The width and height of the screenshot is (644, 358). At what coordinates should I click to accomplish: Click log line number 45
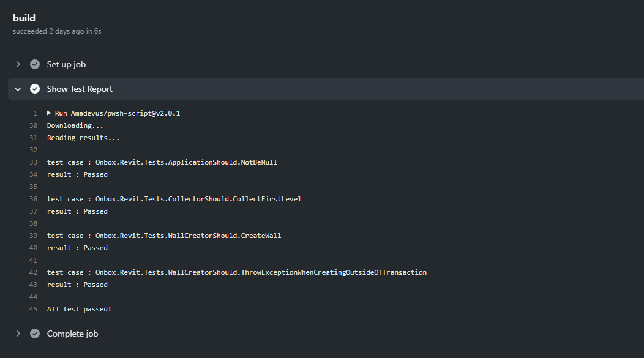[x=33, y=309]
